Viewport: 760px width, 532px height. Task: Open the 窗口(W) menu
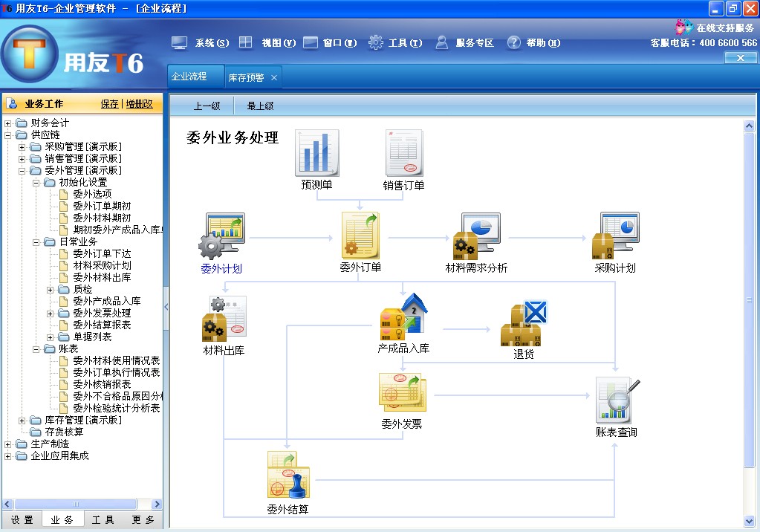pos(340,42)
